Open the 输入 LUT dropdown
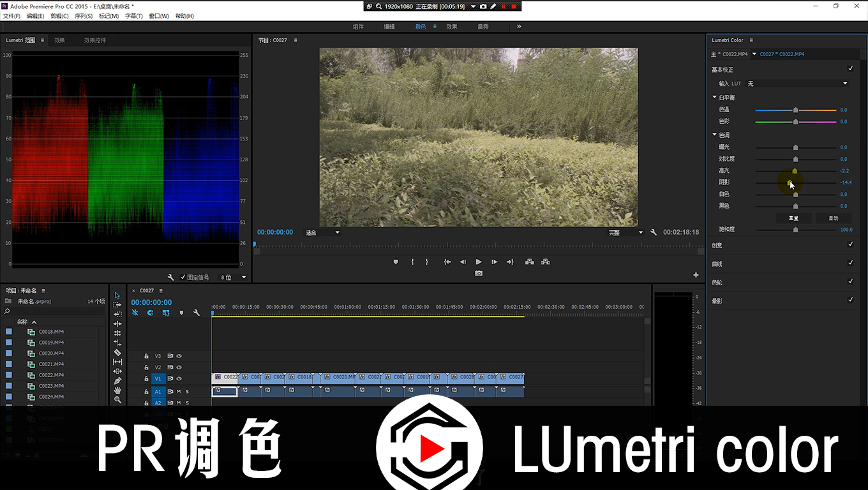The image size is (868, 490). click(x=797, y=84)
